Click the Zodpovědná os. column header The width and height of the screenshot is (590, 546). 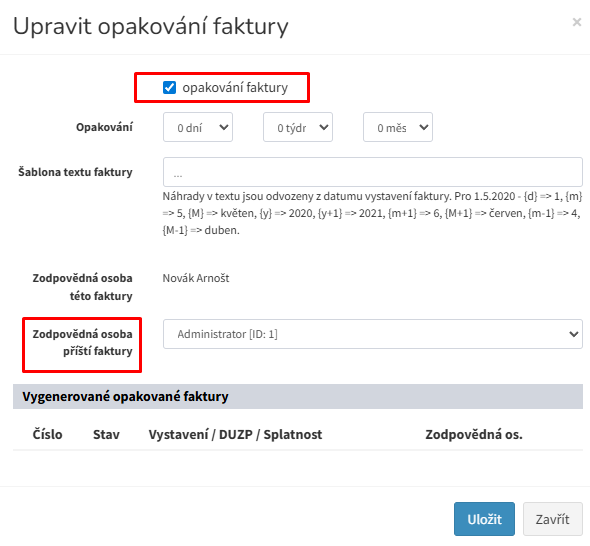click(x=474, y=434)
